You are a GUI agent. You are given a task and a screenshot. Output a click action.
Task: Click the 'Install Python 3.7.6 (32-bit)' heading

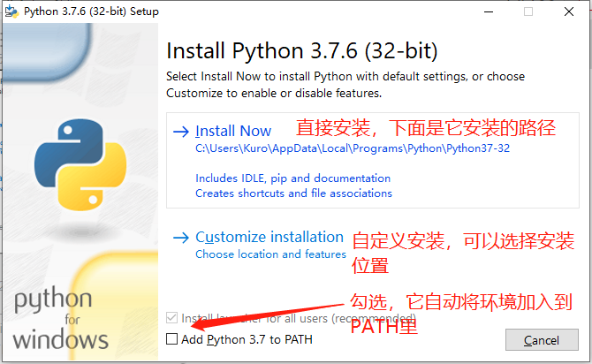tap(302, 50)
